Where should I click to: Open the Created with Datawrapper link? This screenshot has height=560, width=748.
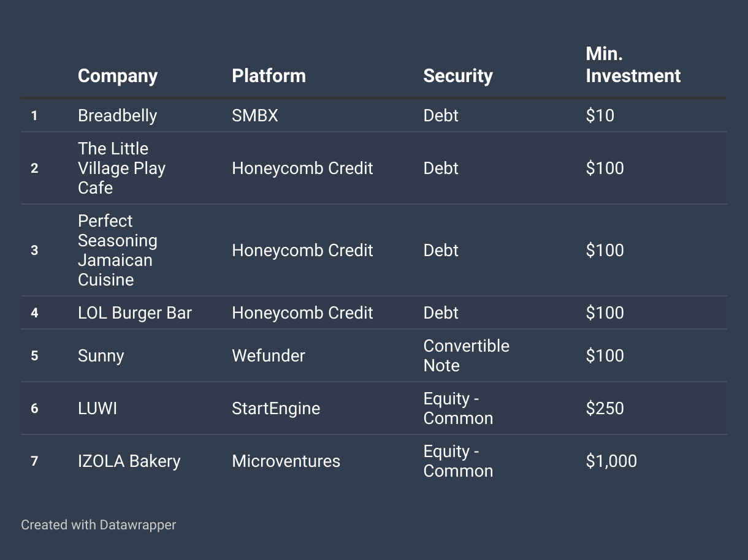(x=99, y=525)
